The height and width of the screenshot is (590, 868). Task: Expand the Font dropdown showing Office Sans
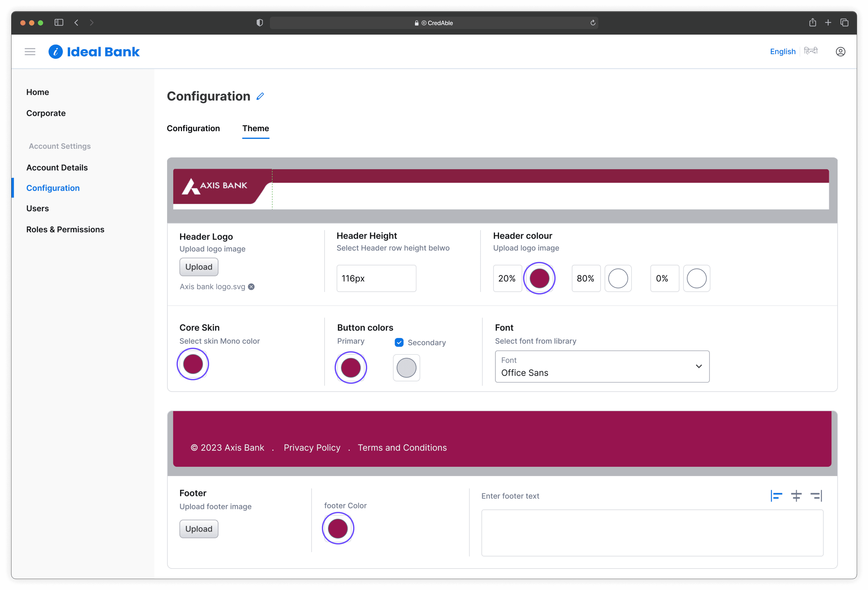602,366
